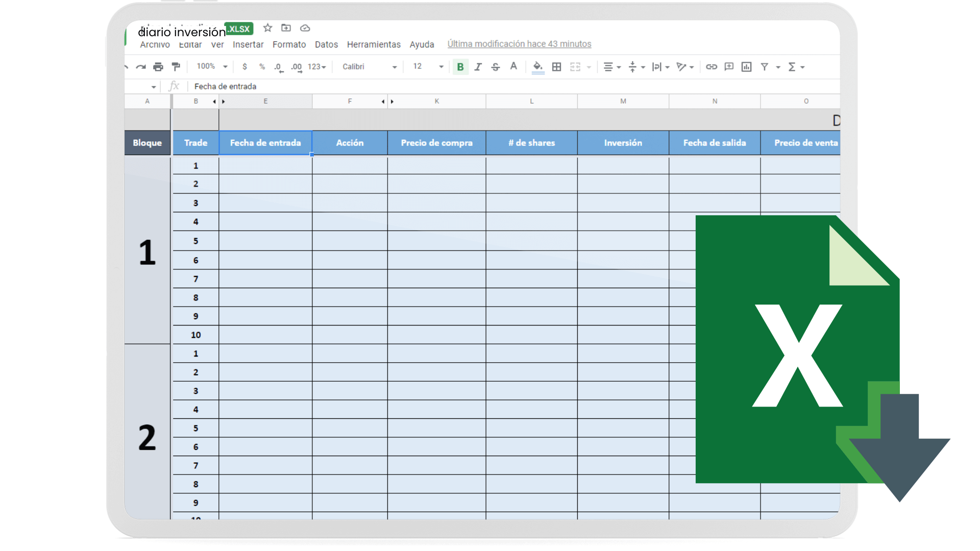Toggle the filter funnel icon

(765, 67)
